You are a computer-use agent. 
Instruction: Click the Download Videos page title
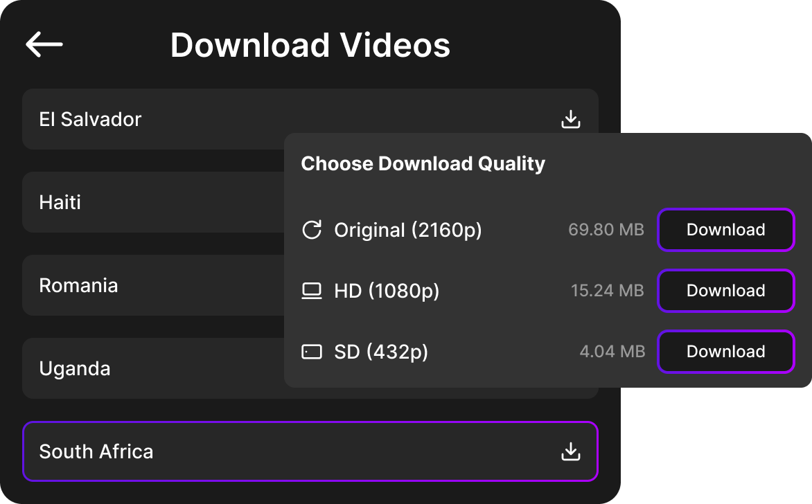pyautogui.click(x=310, y=44)
